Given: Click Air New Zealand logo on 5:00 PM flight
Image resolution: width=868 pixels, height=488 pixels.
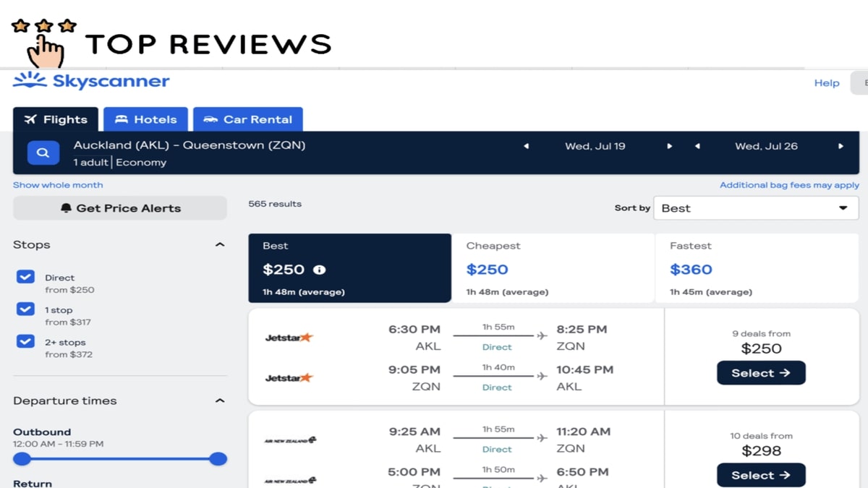Looking at the screenshot, I should coord(291,480).
